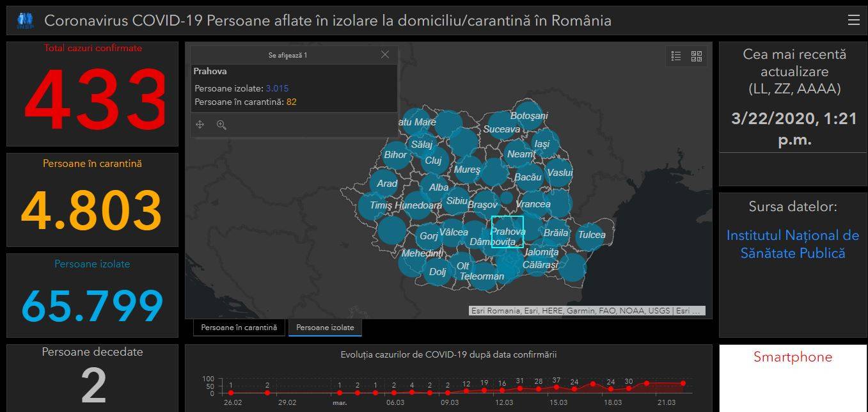Screen dimensions: 868x412
Task: Select the basemap gallery icon
Action: tap(697, 56)
